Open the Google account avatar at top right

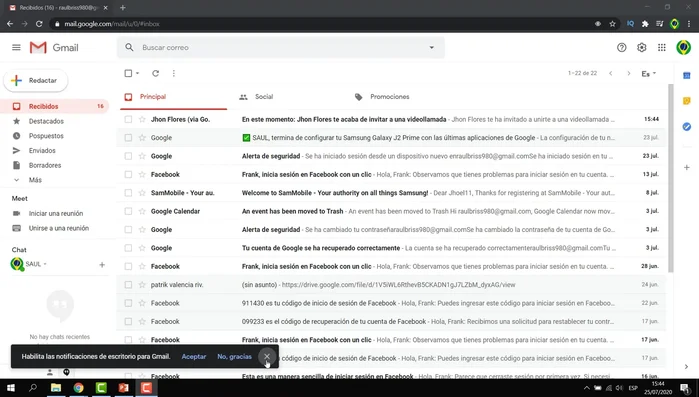683,47
